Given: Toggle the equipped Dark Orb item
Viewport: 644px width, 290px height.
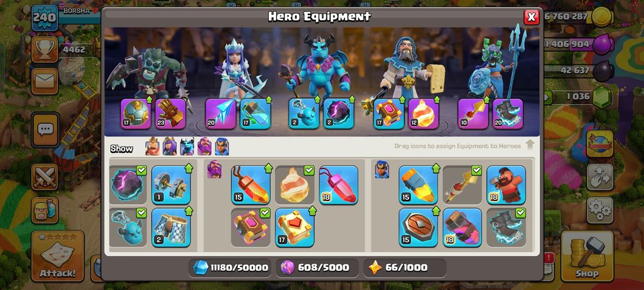Looking at the screenshot, I should point(128,185).
